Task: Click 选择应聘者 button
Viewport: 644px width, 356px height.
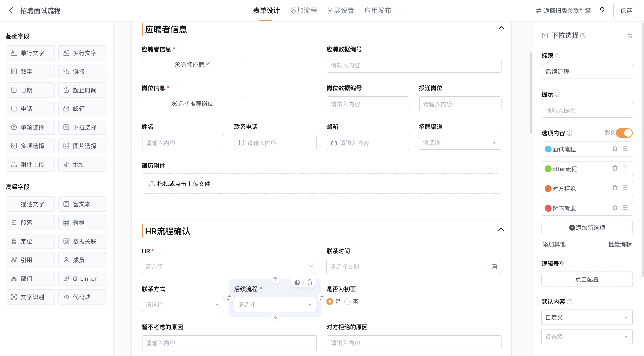Action: coord(192,65)
